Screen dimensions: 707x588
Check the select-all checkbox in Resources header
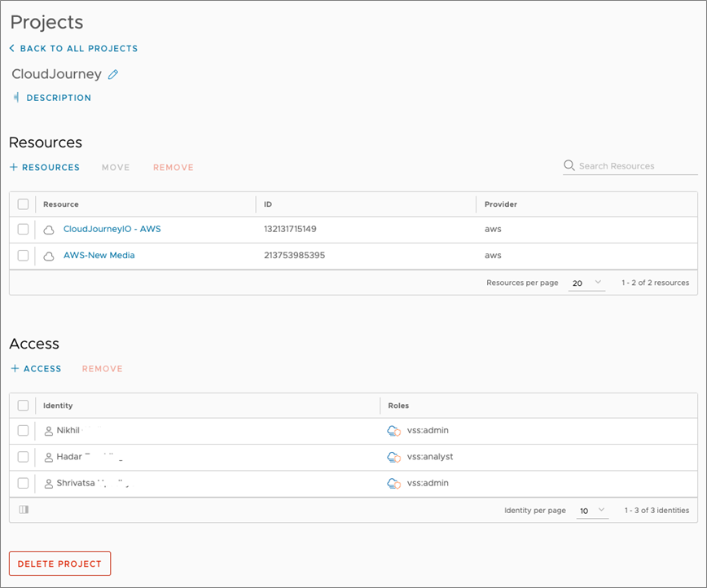coord(23,204)
